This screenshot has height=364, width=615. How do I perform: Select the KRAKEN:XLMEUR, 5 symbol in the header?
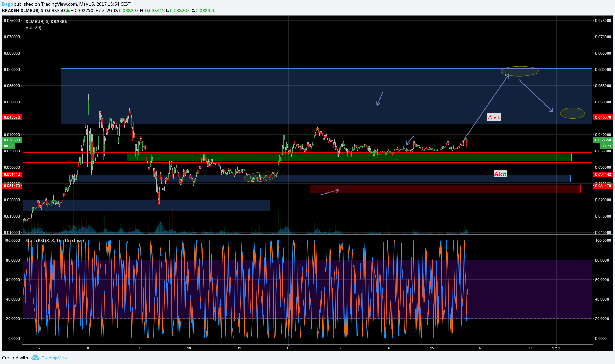coord(23,11)
